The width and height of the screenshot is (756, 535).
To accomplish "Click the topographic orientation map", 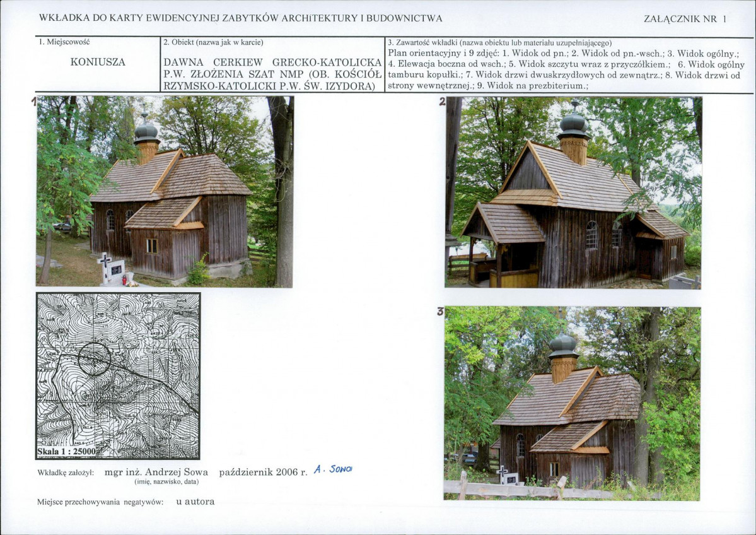I will [118, 376].
